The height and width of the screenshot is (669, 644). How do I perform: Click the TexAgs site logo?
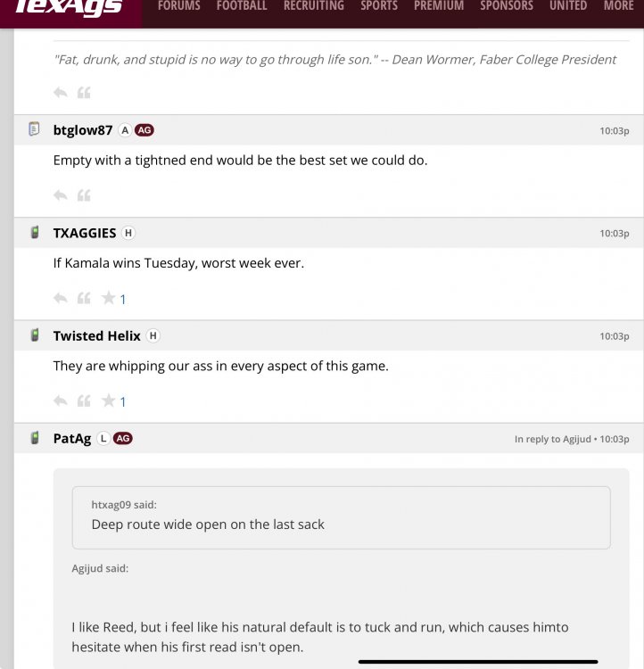(x=69, y=9)
